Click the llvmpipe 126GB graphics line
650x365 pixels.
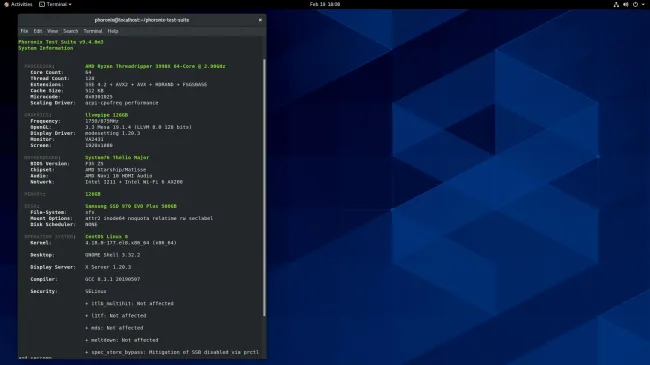click(x=107, y=115)
